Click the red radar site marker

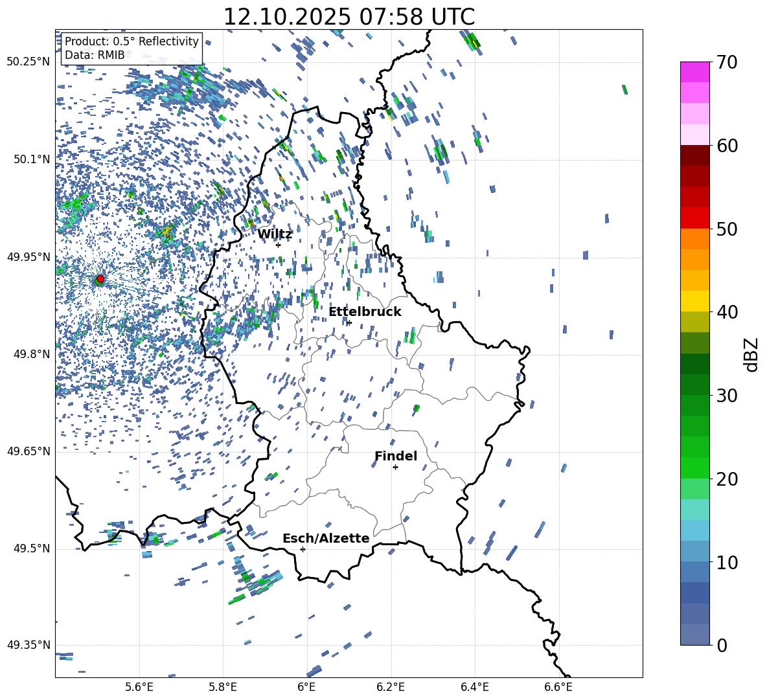tap(100, 279)
